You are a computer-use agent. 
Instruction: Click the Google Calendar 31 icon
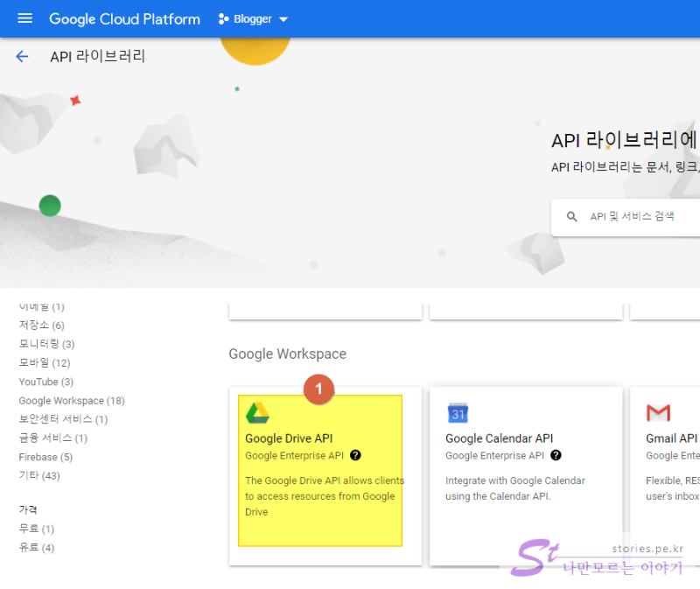458,413
